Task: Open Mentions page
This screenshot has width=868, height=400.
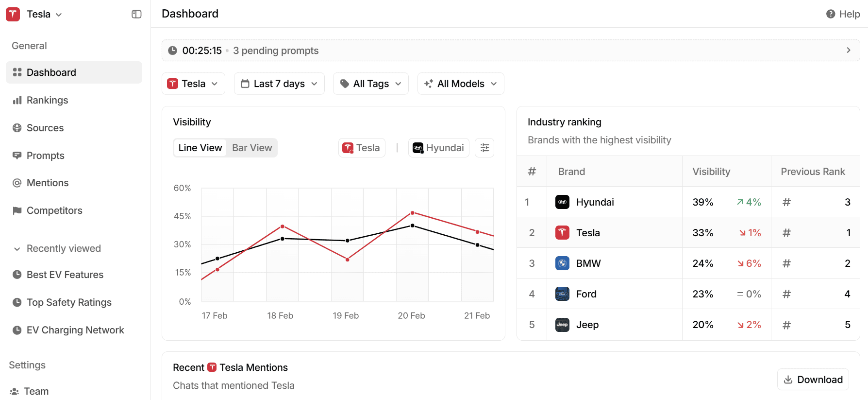Action: pyautogui.click(x=74, y=183)
